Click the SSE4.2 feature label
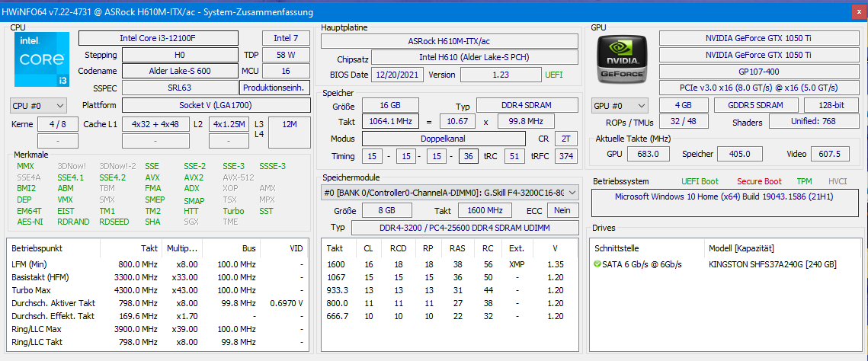Viewport: 868px width, 361px height. [112, 177]
